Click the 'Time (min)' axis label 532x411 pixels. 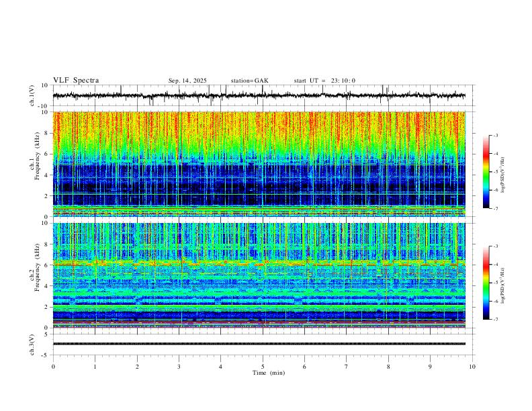click(x=269, y=373)
